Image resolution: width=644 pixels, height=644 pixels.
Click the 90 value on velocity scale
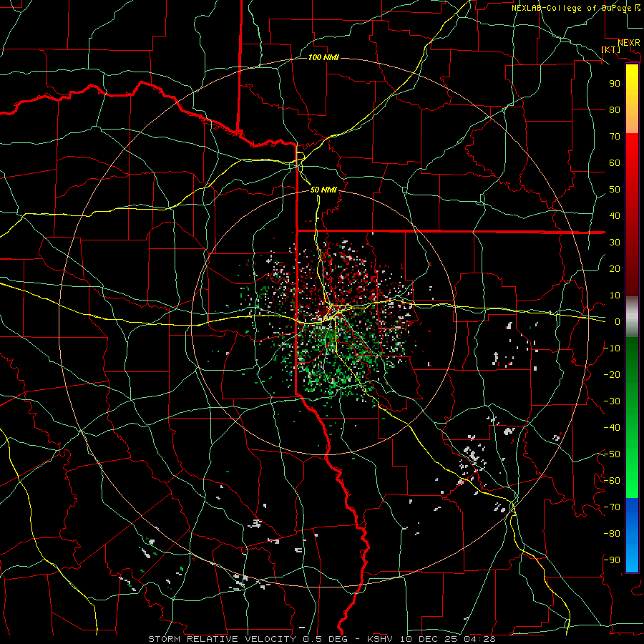click(615, 84)
